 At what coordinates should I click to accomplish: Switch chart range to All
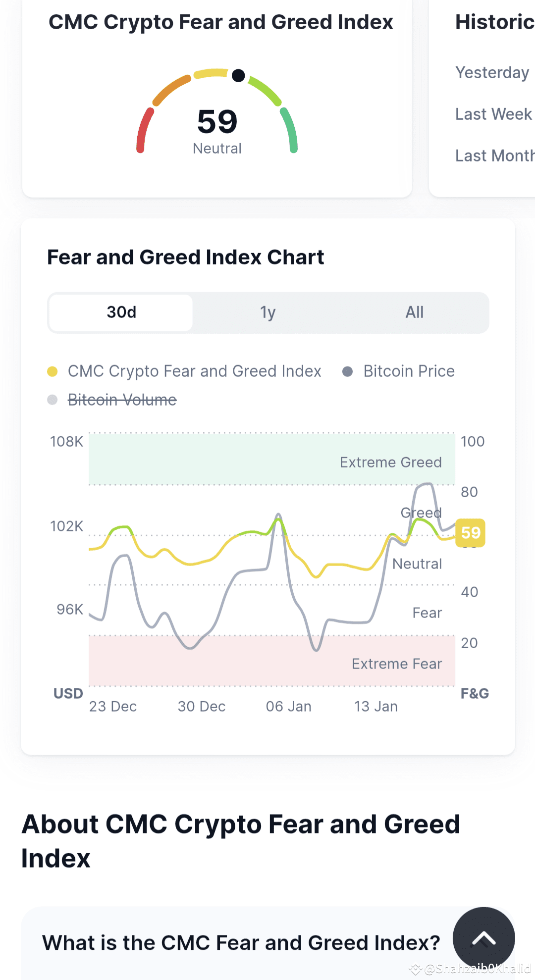(x=415, y=312)
